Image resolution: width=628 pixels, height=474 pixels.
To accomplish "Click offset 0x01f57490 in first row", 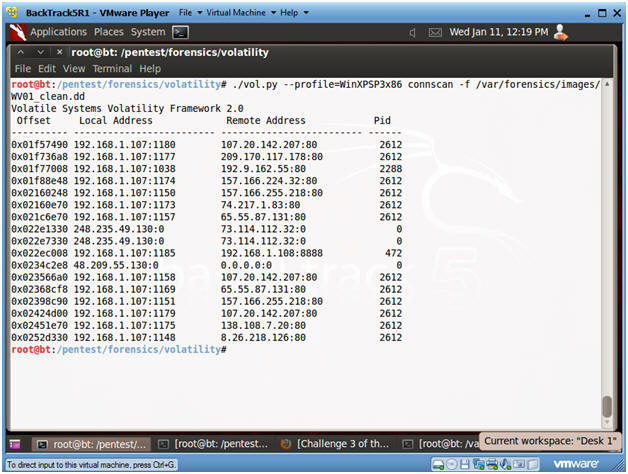I will click(x=39, y=145).
